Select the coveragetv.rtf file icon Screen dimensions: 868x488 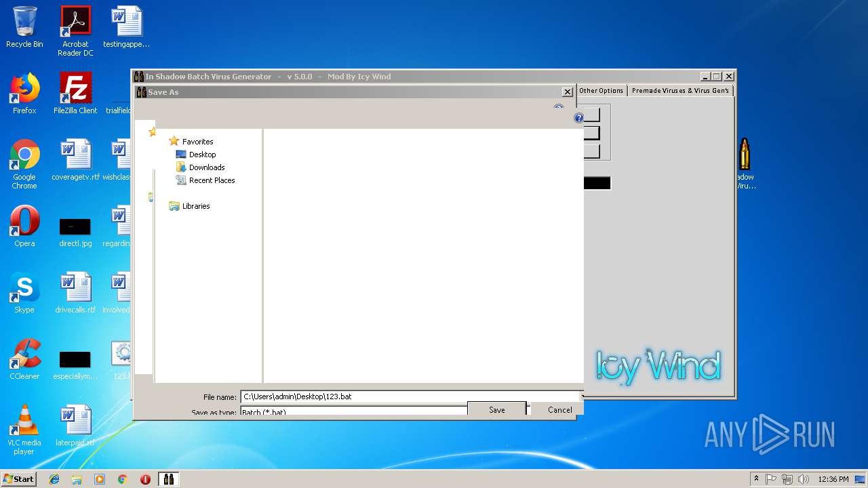(x=75, y=159)
